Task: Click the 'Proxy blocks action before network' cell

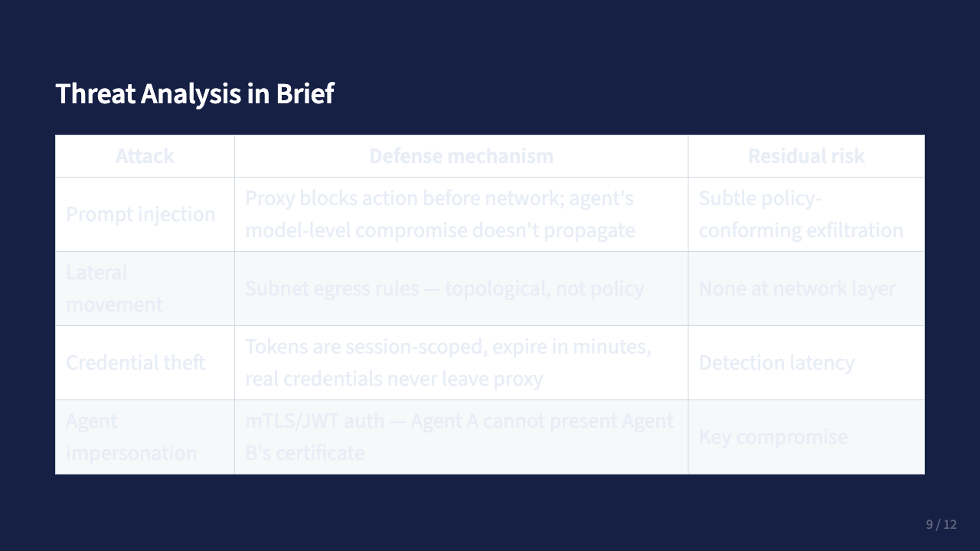Action: pos(439,214)
